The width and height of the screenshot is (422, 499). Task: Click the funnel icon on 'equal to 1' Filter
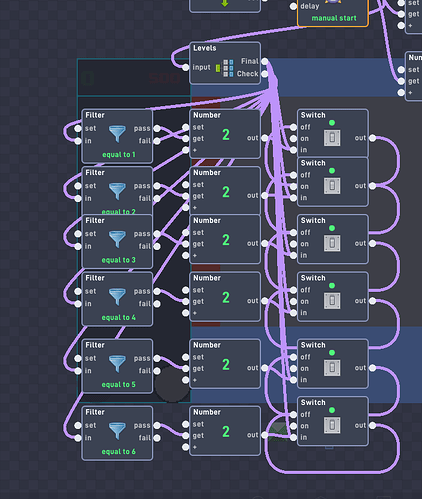coord(117,134)
